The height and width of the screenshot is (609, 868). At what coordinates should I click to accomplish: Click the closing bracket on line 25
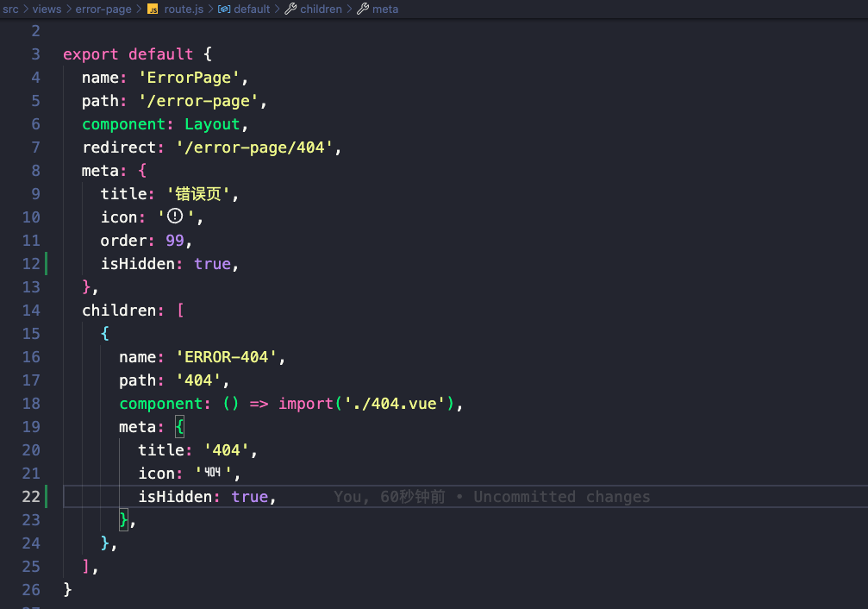(86, 567)
